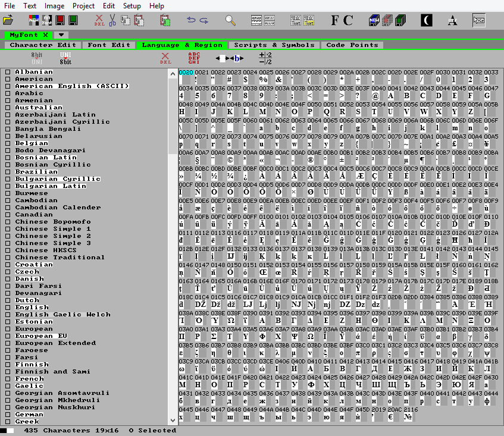Click the AA Font import icon
Screen dimensions: 504x436
(47, 20)
